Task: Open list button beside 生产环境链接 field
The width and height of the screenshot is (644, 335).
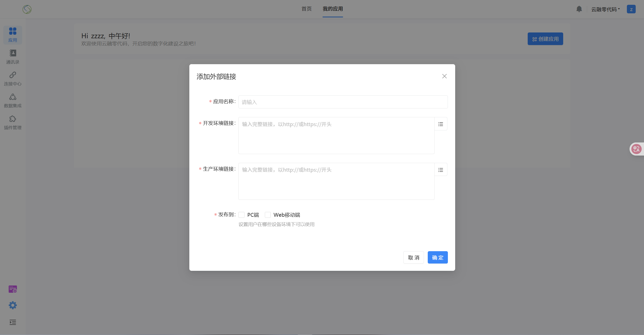Action: click(x=441, y=170)
